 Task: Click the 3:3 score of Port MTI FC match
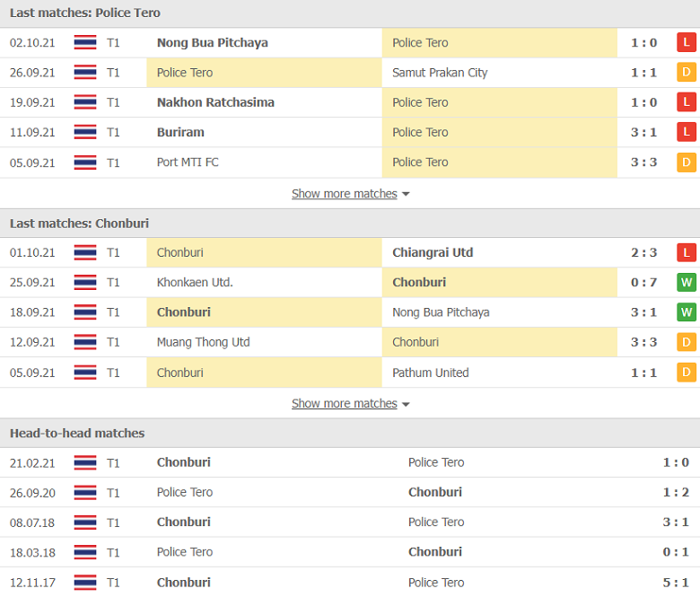coord(643,162)
